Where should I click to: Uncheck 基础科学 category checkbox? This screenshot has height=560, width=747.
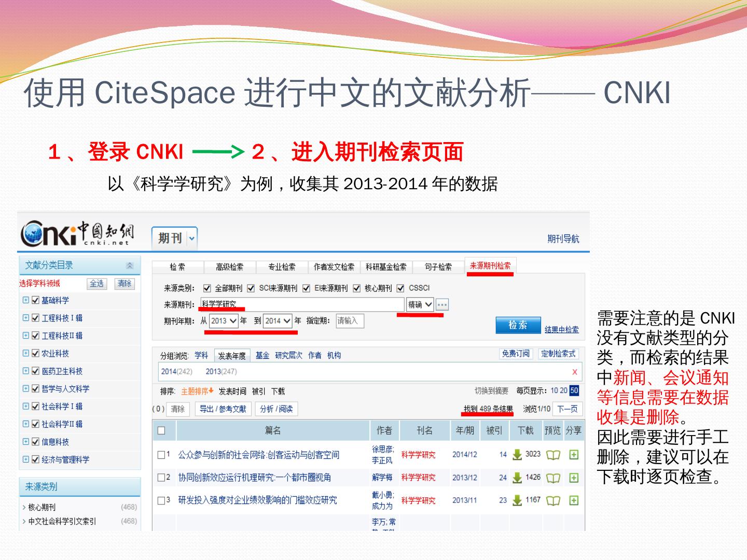(35, 300)
